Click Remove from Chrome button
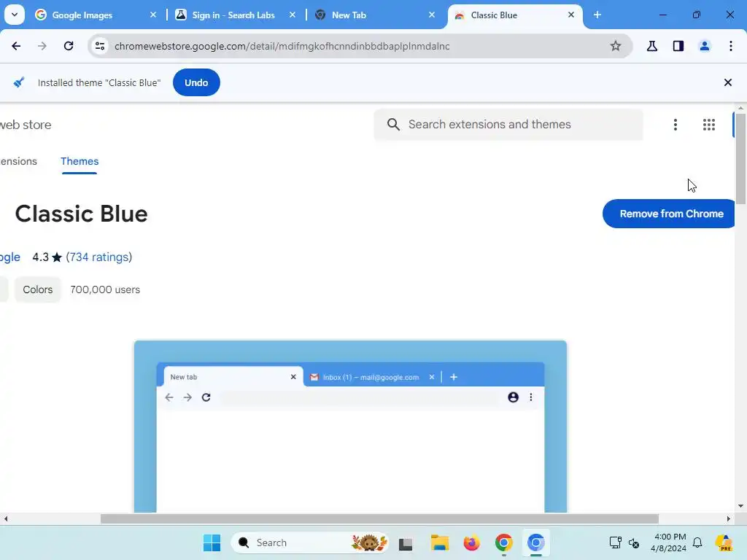 [x=669, y=214]
